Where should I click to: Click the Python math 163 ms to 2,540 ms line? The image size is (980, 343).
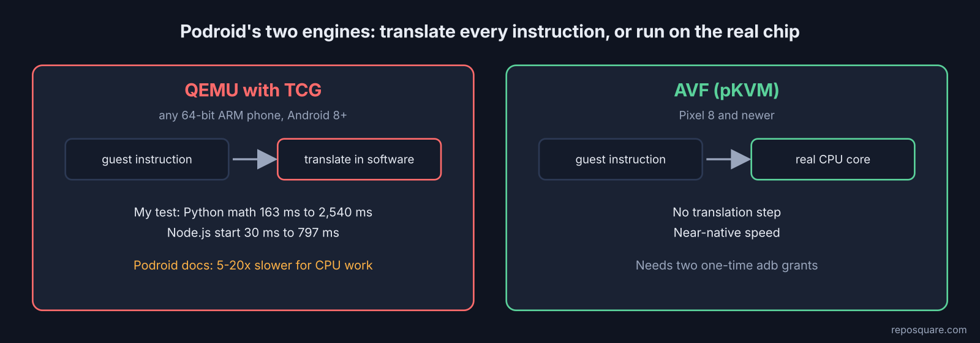(x=253, y=212)
